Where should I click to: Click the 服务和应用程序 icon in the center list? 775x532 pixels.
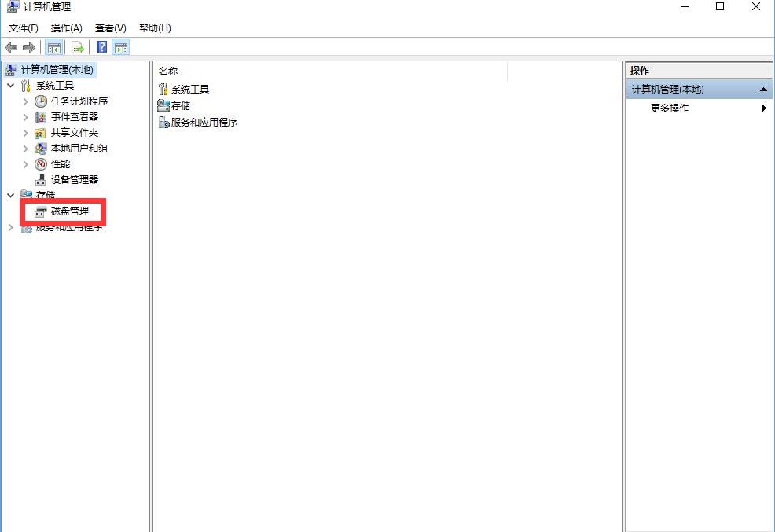[163, 122]
